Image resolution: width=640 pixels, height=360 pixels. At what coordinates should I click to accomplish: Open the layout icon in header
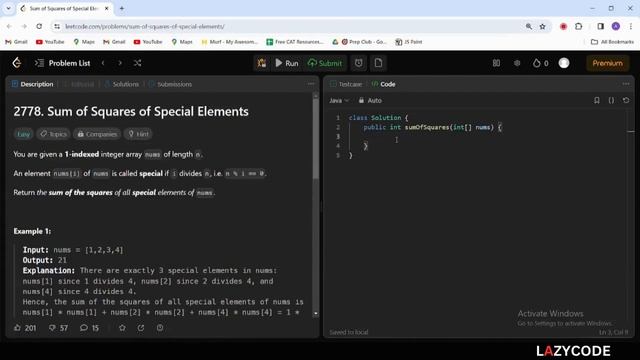(496, 63)
